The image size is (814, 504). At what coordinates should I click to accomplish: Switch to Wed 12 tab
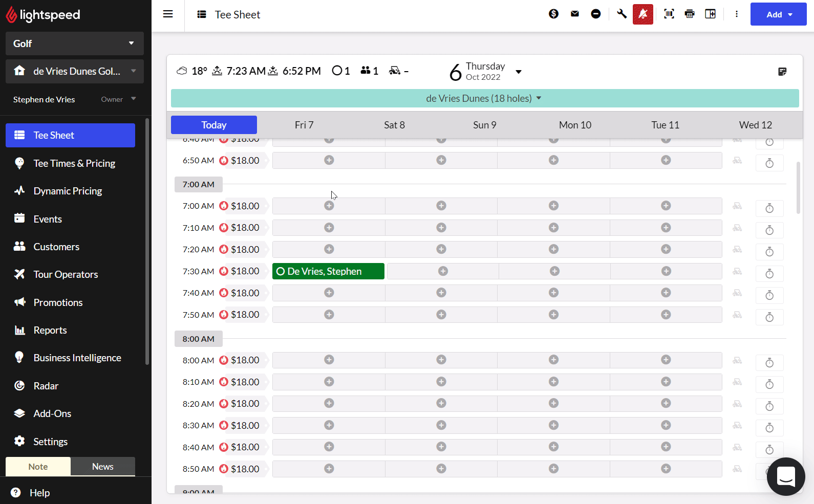pos(756,125)
